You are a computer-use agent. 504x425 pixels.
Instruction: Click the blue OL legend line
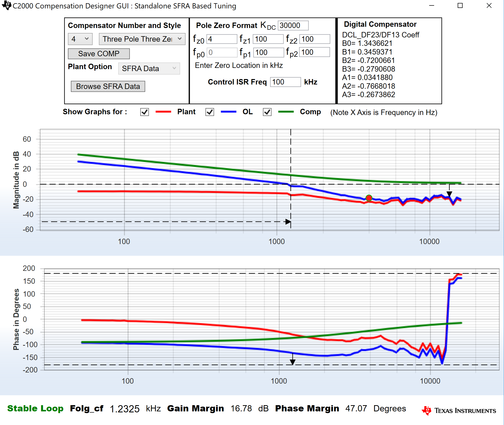coord(228,112)
